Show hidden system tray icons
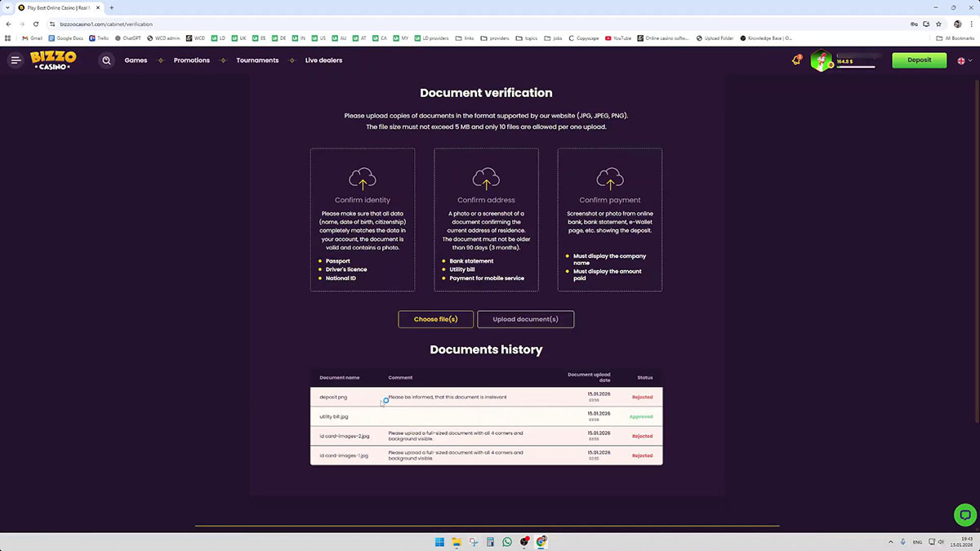 [x=890, y=542]
